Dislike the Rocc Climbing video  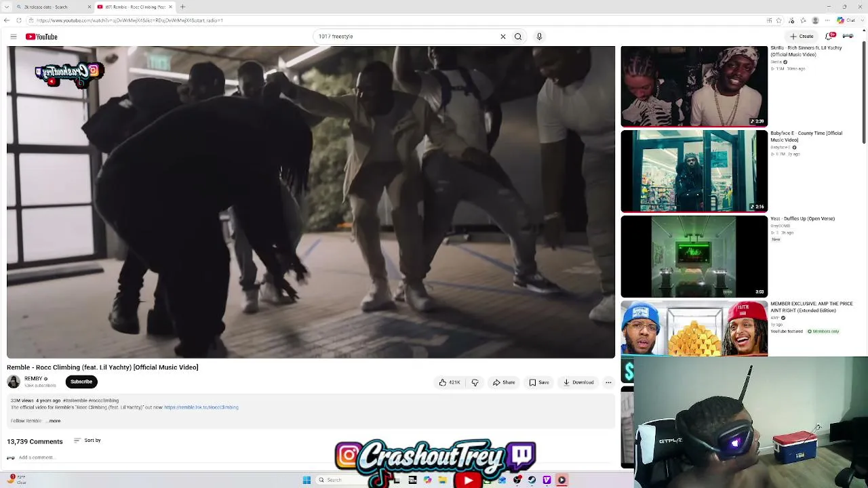[475, 382]
